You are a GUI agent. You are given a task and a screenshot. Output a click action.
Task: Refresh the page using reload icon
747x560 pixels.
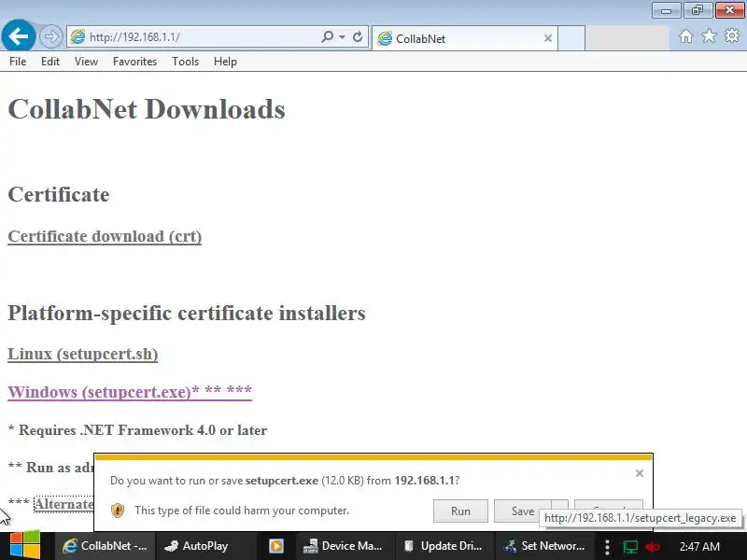coord(358,36)
